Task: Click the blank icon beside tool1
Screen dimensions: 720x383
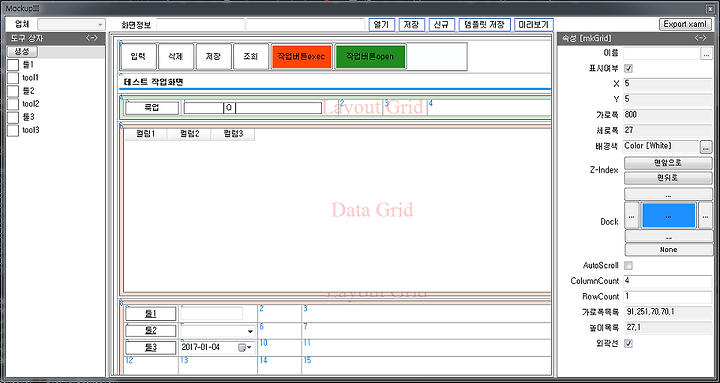Action: tap(13, 78)
